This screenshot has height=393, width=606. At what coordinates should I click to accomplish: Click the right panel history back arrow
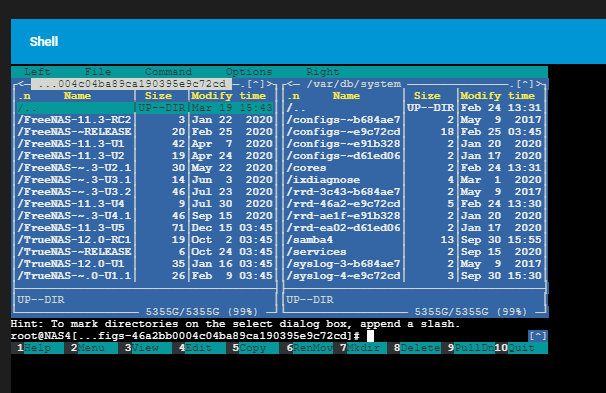tap(289, 84)
